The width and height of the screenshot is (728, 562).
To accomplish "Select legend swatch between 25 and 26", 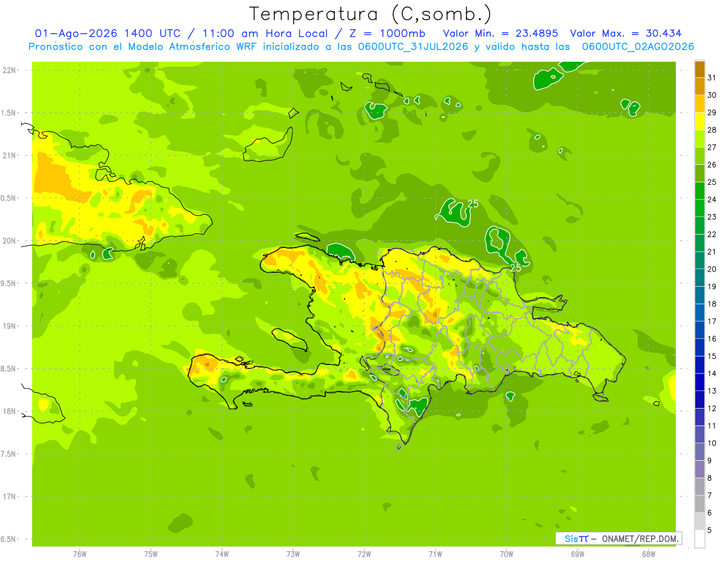I will click(x=699, y=173).
